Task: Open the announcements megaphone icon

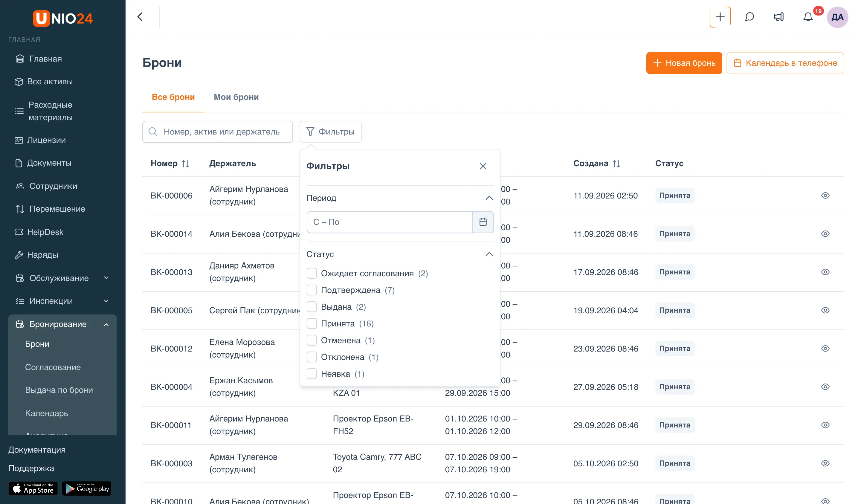Action: pos(779,17)
